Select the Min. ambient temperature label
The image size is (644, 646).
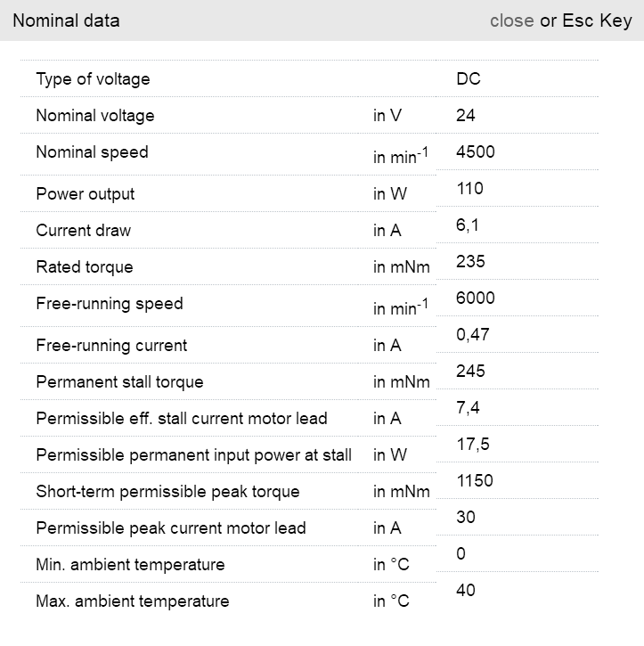pyautogui.click(x=130, y=565)
